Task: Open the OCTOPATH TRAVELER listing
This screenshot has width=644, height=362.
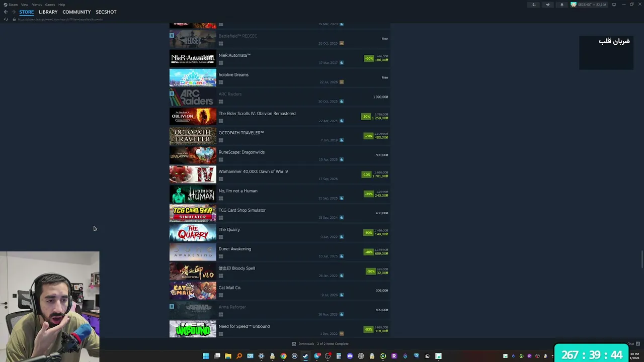Action: (280, 136)
